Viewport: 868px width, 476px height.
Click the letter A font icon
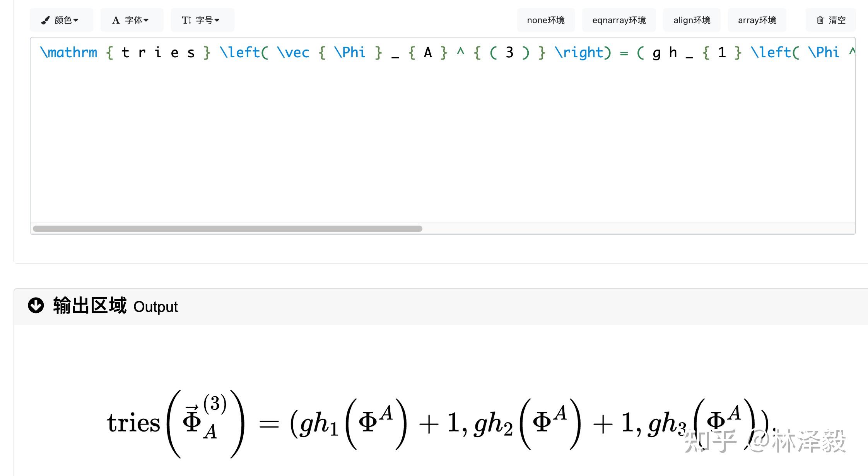(116, 20)
